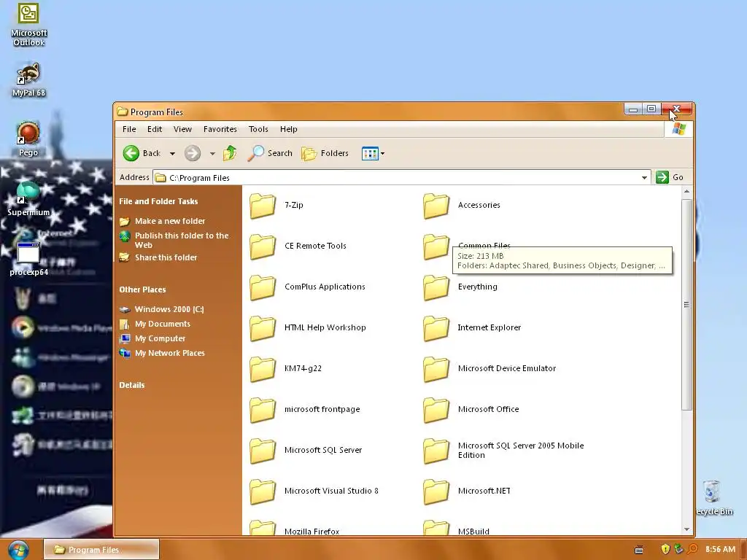This screenshot has height=560, width=747.
Task: Select the ComPlus Applications folder
Action: (x=307, y=287)
